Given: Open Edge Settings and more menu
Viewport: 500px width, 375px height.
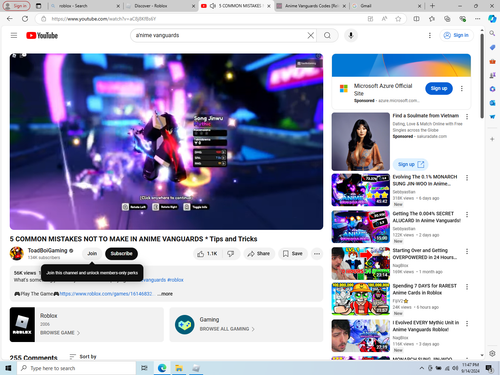Looking at the screenshot, I should pos(477,19).
